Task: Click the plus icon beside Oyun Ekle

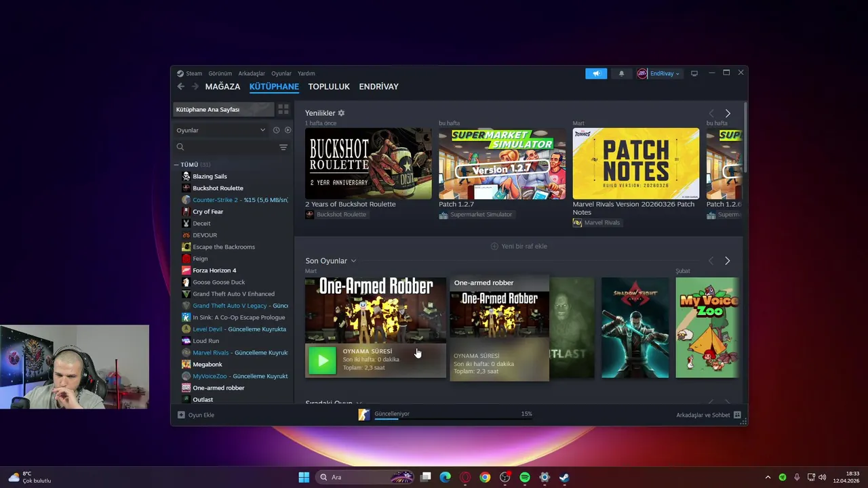Action: (x=181, y=415)
